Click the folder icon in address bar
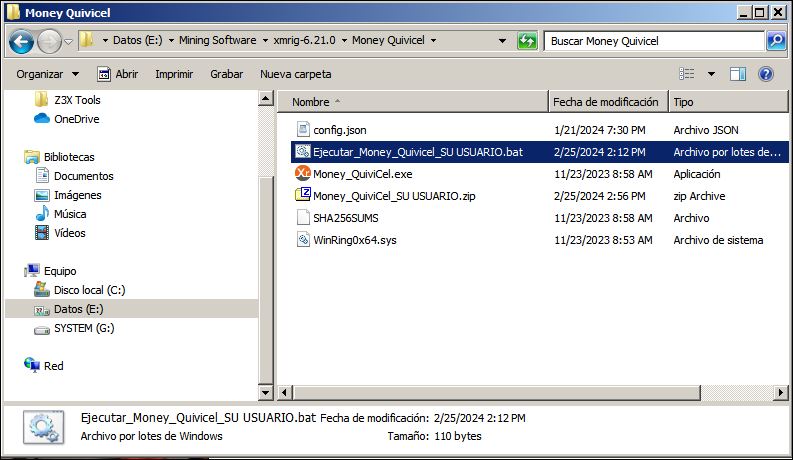793x460 pixels. pyautogui.click(x=87, y=40)
